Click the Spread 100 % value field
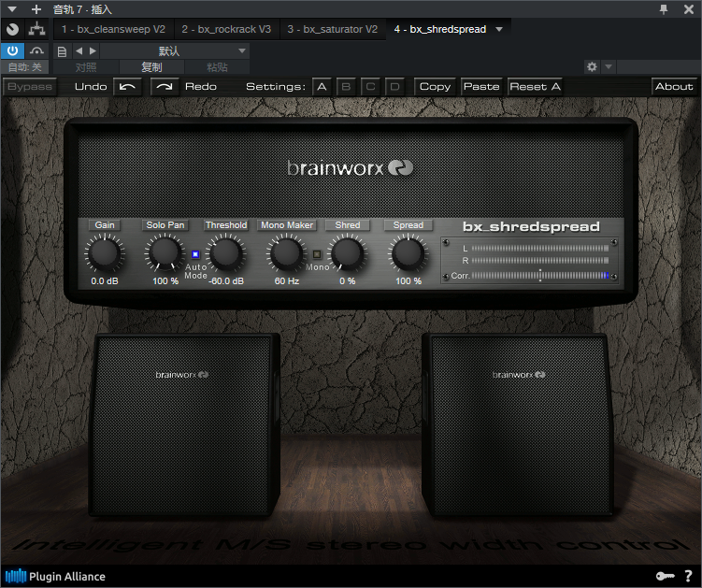 coord(408,281)
